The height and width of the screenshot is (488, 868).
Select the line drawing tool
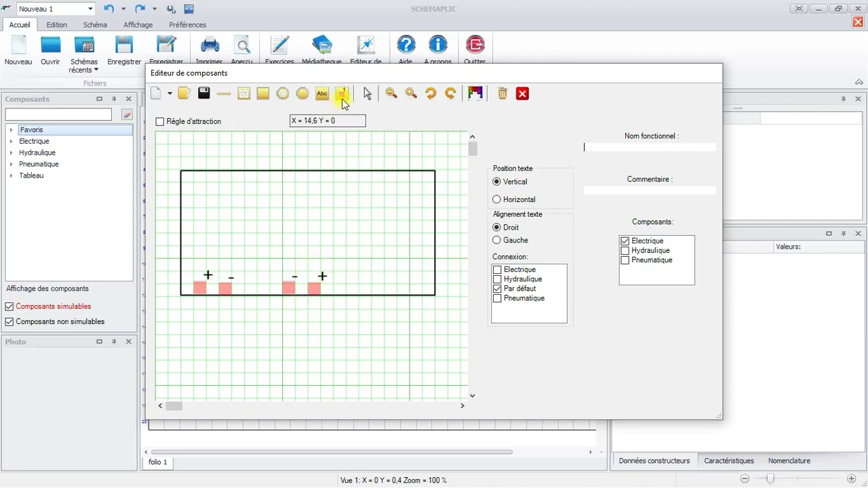tap(224, 94)
